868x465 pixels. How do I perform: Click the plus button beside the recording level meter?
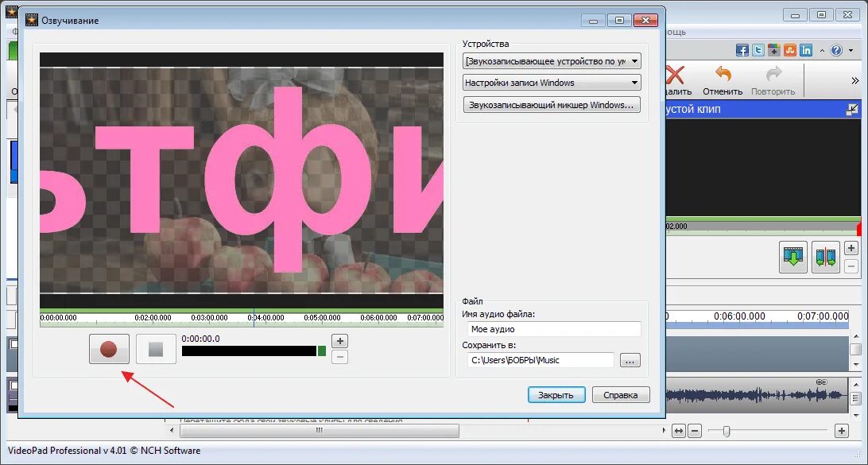coord(340,341)
